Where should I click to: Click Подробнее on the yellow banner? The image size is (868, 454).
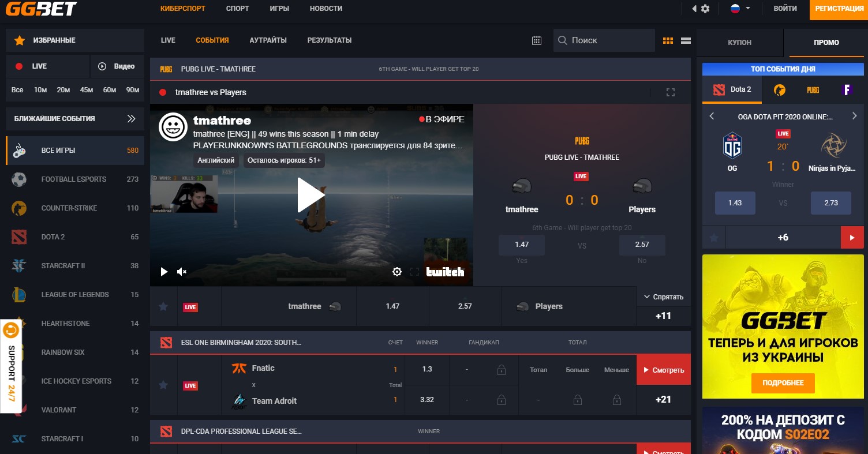point(783,383)
